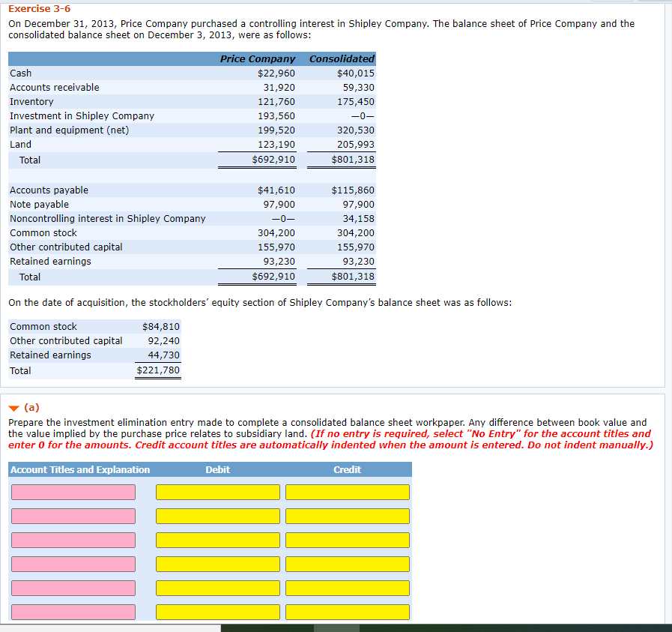Select consolidated accounts receivable 59,330
672x632 pixels.
358,88
